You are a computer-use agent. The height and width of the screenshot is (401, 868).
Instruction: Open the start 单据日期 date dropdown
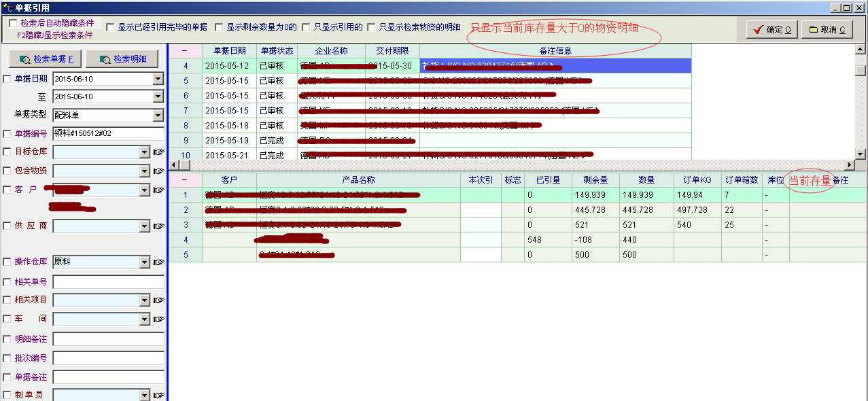[158, 79]
